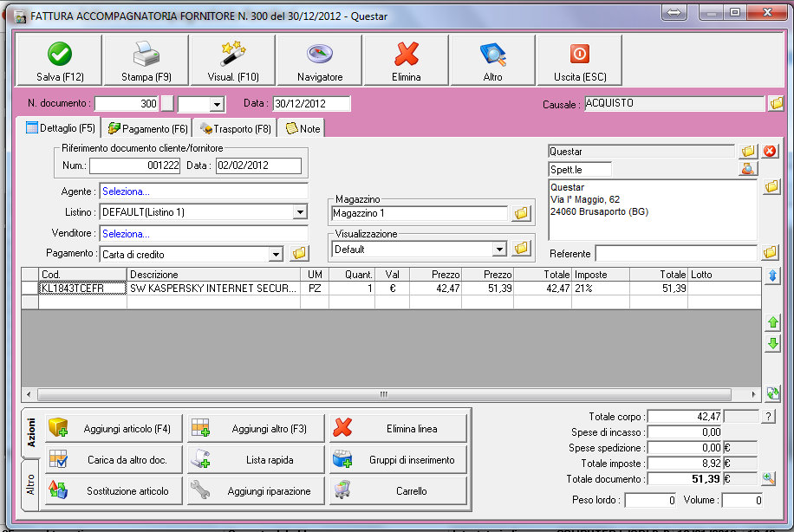Open the Trasporto (F8) tab
794x532 pixels.
236,129
